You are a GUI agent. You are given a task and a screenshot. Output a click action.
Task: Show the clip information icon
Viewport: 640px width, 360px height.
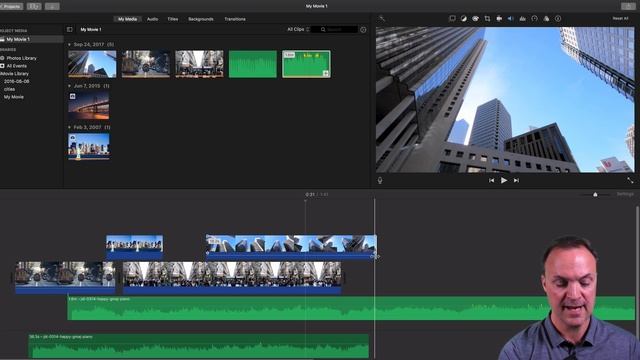coord(558,18)
